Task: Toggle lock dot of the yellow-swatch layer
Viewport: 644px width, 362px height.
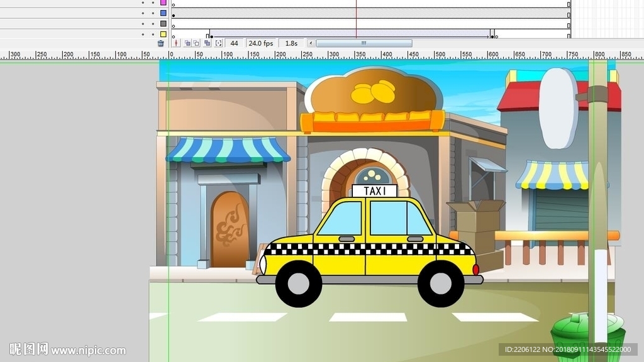Action: [x=153, y=35]
